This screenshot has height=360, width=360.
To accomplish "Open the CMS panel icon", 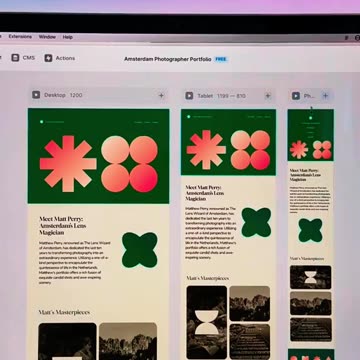I will click(15, 58).
